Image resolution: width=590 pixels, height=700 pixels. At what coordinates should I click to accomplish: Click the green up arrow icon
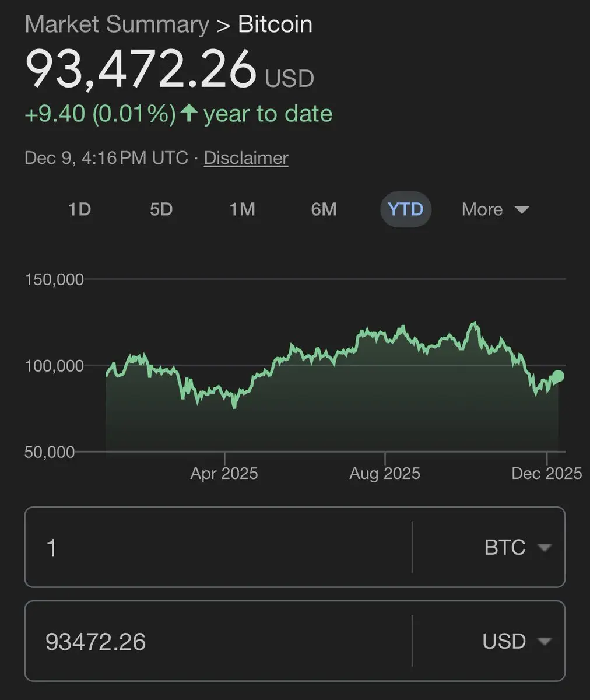coord(188,113)
